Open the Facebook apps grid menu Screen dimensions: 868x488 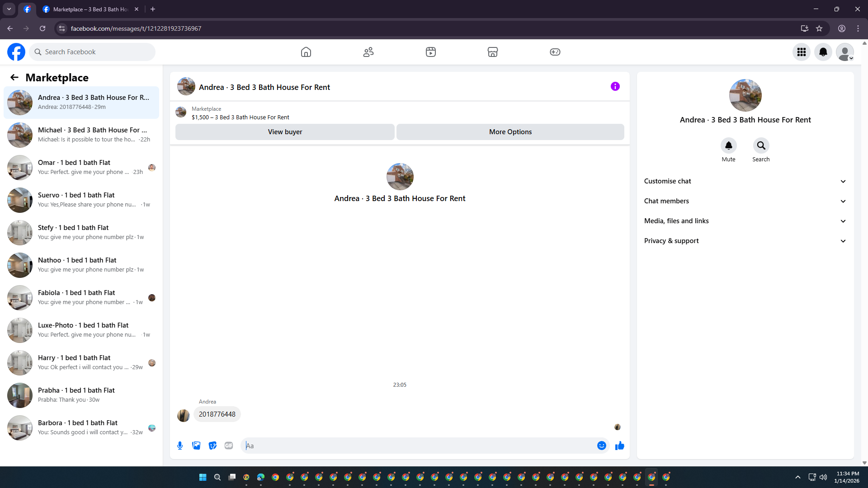[x=801, y=52]
